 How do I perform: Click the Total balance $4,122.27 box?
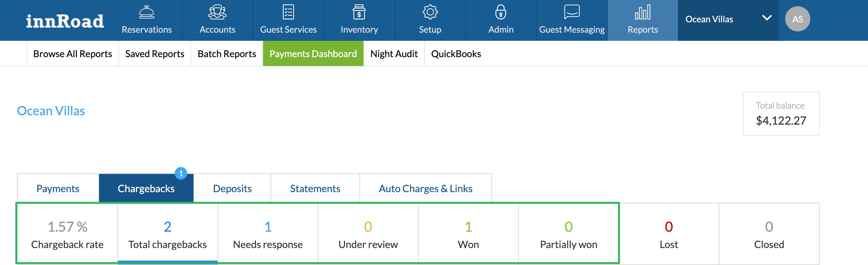pyautogui.click(x=781, y=114)
